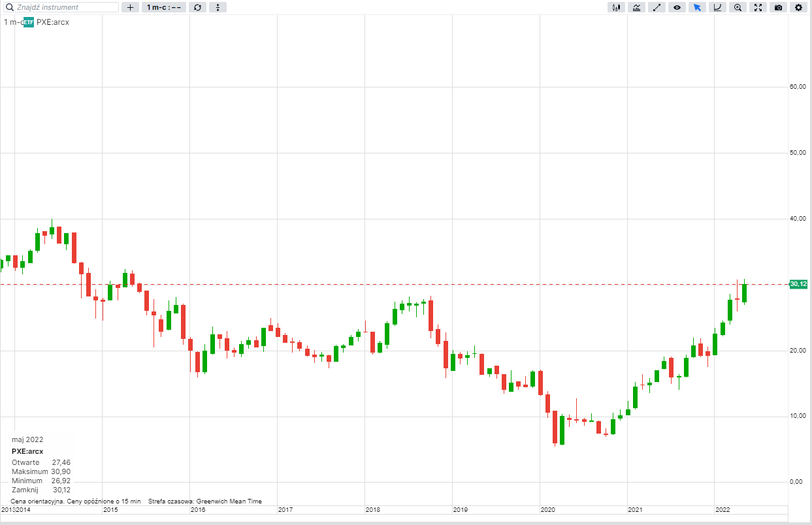Click the Maksimum value 30,90
812x525 pixels.
[x=61, y=471]
